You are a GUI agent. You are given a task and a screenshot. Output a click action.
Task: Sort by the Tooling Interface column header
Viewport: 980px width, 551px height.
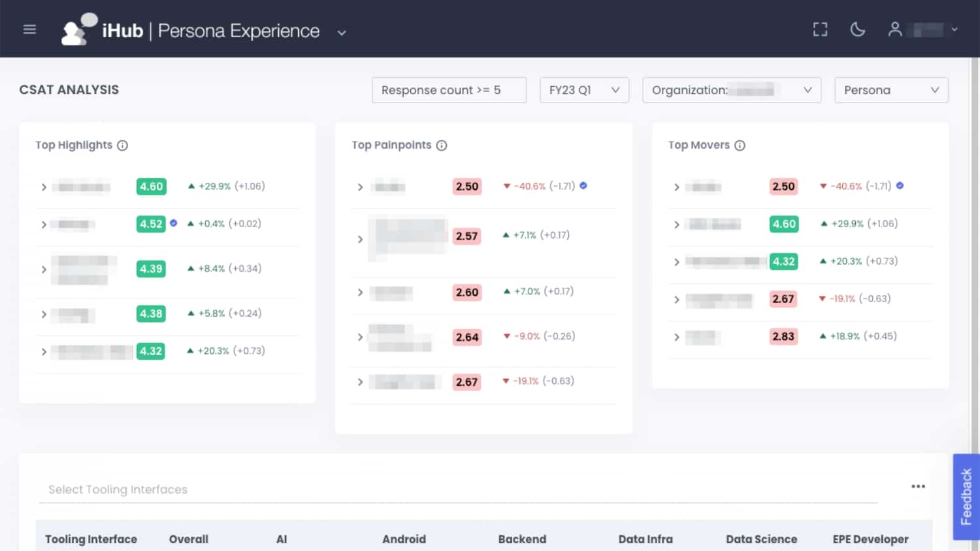click(x=91, y=539)
